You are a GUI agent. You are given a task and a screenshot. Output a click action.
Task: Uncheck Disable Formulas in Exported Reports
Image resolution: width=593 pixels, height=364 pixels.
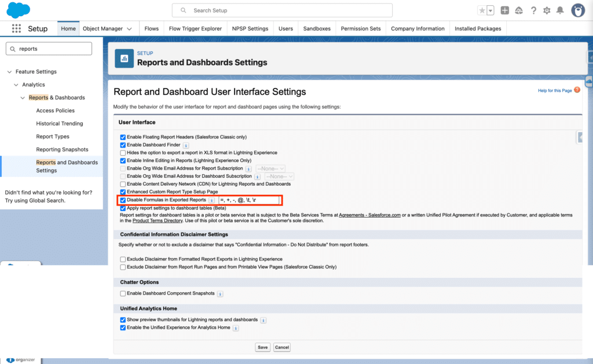[123, 200]
